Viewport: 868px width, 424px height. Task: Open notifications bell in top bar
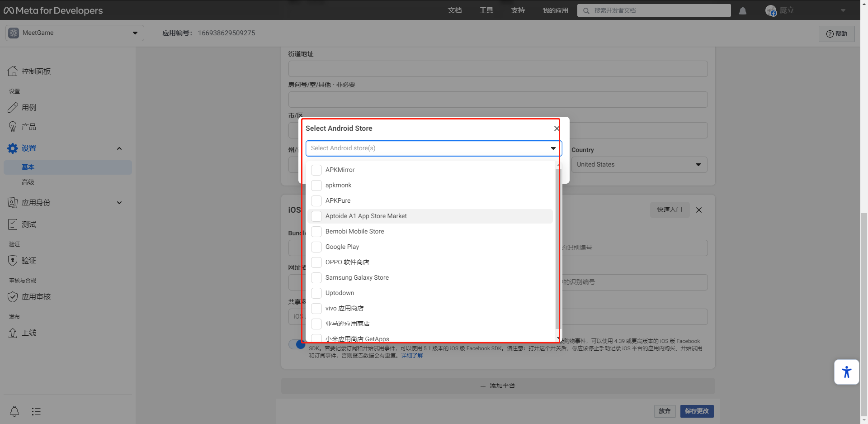pos(742,10)
